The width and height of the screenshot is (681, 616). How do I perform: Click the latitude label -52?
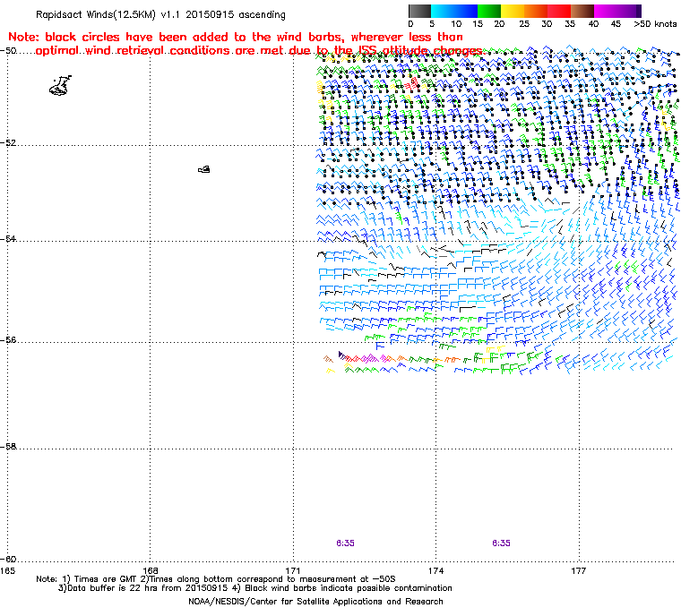coord(8,143)
